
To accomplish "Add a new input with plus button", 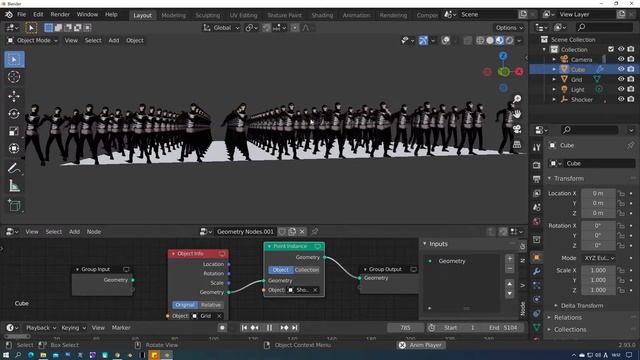I will coord(509,259).
